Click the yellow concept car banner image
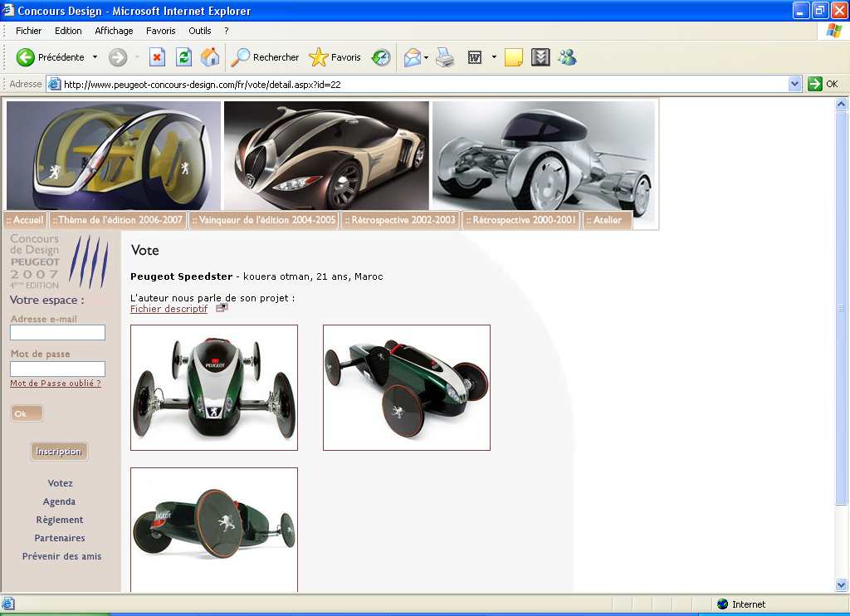 (113, 155)
